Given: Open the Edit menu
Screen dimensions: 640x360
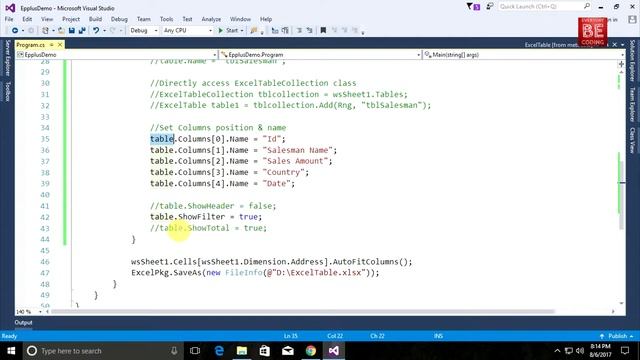Looking at the screenshot, I should tap(27, 19).
